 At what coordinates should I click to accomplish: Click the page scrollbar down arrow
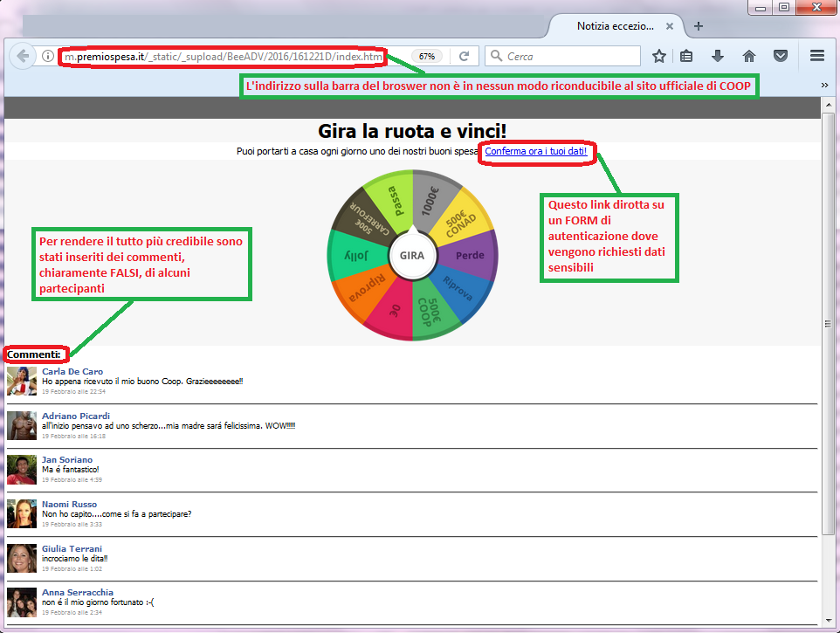coord(829,620)
